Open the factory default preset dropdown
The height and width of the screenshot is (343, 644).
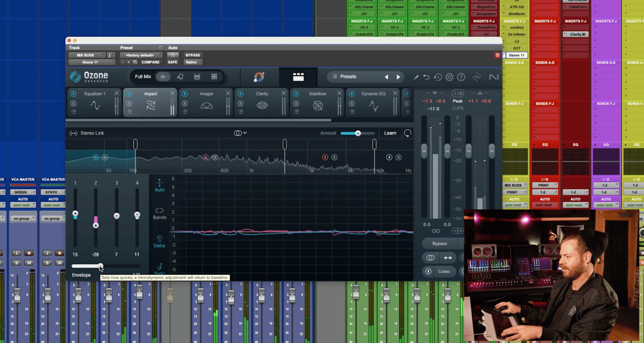pos(141,55)
